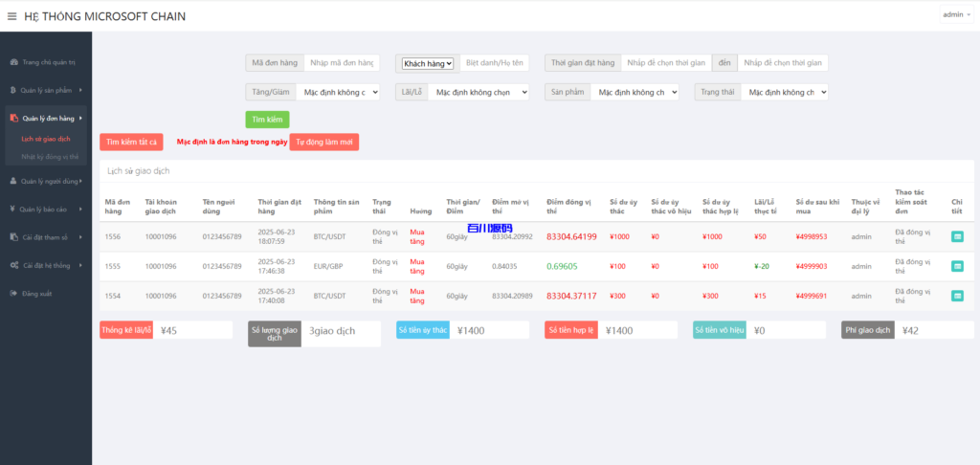This screenshot has width=980, height=465.
Task: Click the Số tiền hợp lệ label
Action: coord(571,330)
